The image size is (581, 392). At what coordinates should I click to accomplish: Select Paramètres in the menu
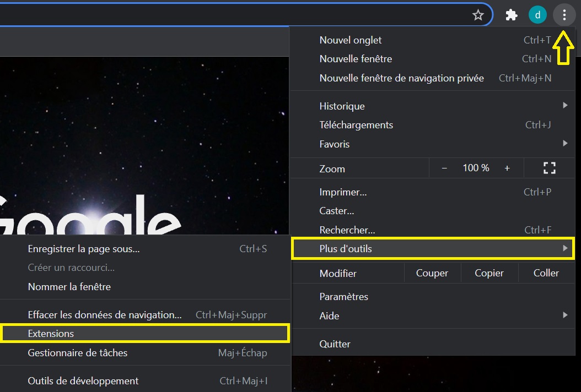(x=343, y=296)
